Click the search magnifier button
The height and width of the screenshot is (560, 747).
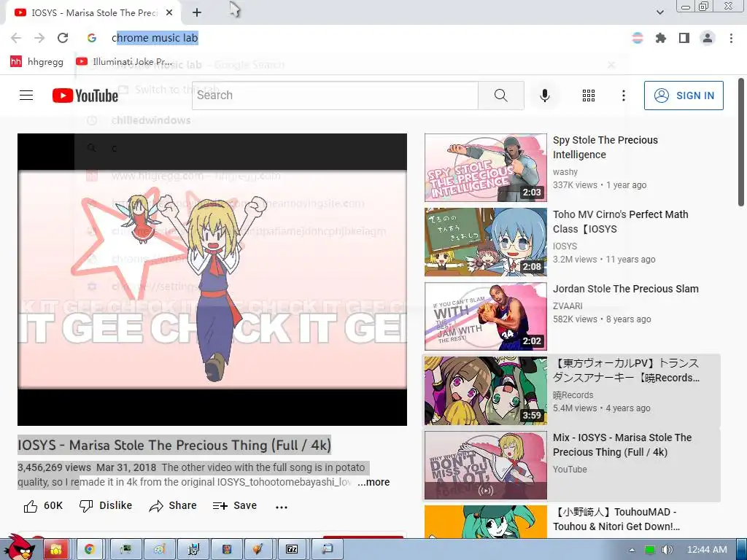click(x=500, y=96)
